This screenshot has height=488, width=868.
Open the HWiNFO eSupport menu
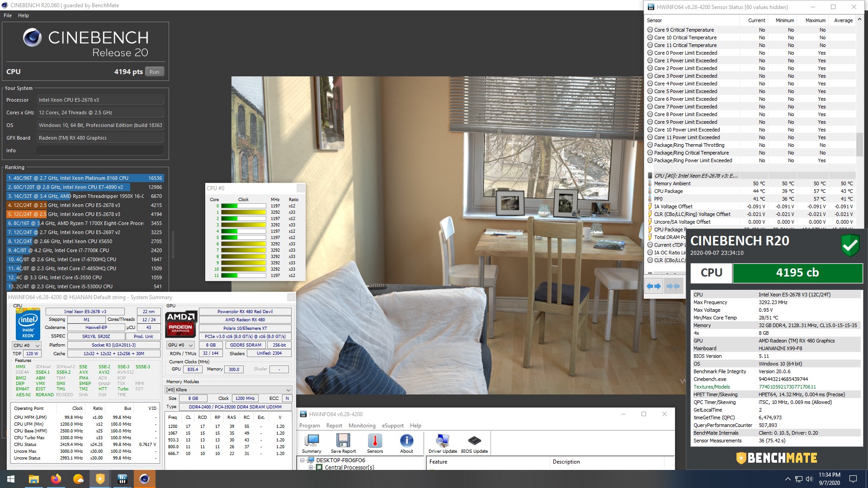tap(392, 426)
